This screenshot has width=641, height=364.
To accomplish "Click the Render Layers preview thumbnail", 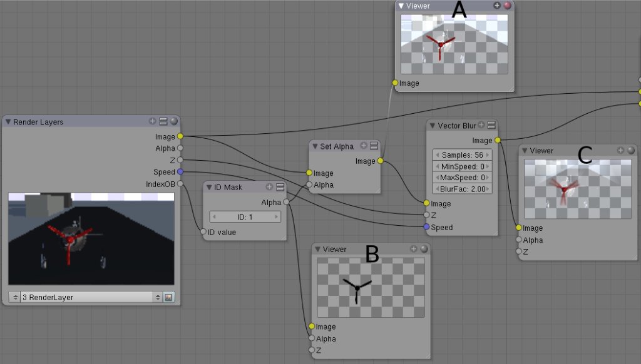I will point(91,238).
